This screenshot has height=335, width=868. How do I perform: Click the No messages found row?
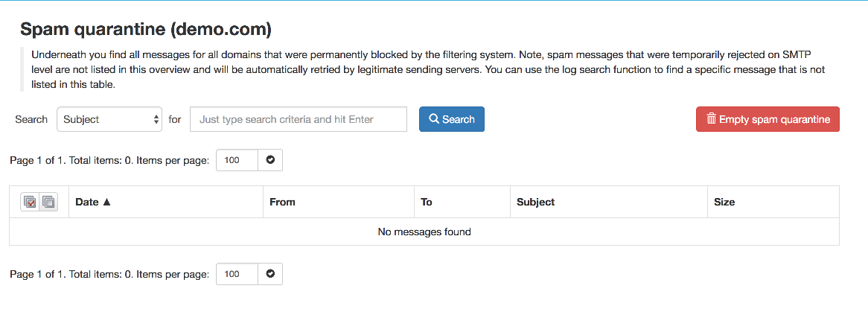[x=424, y=232]
